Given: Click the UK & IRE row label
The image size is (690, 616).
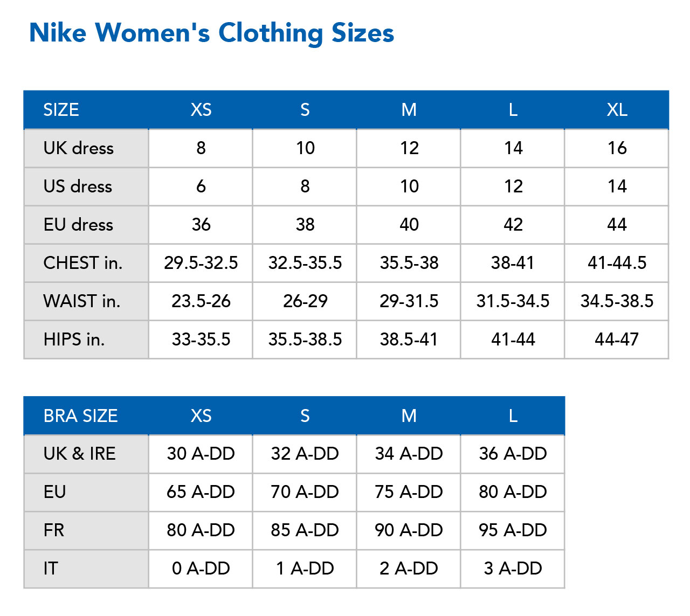Looking at the screenshot, I should point(79,454).
